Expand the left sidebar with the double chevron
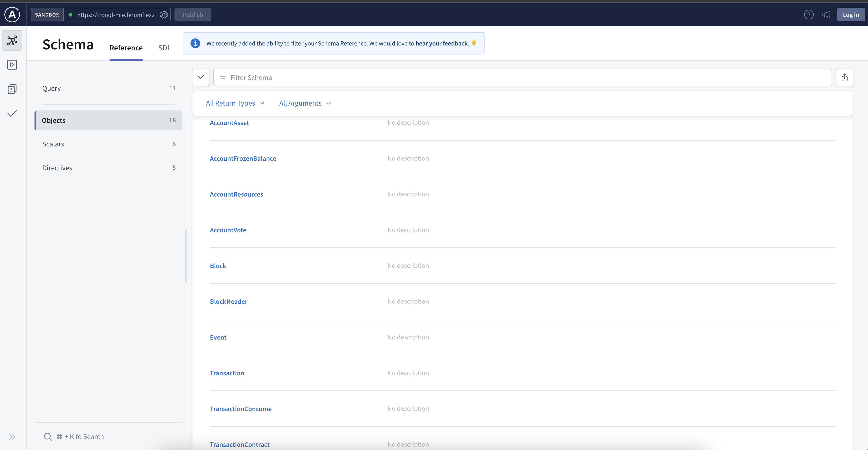868x450 pixels. coord(12,437)
